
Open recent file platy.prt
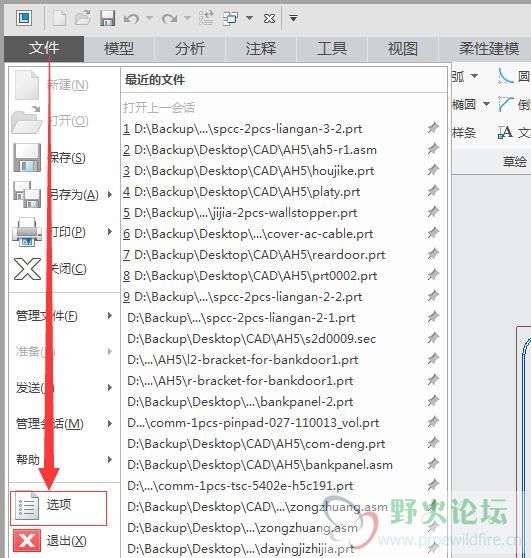coord(242,192)
